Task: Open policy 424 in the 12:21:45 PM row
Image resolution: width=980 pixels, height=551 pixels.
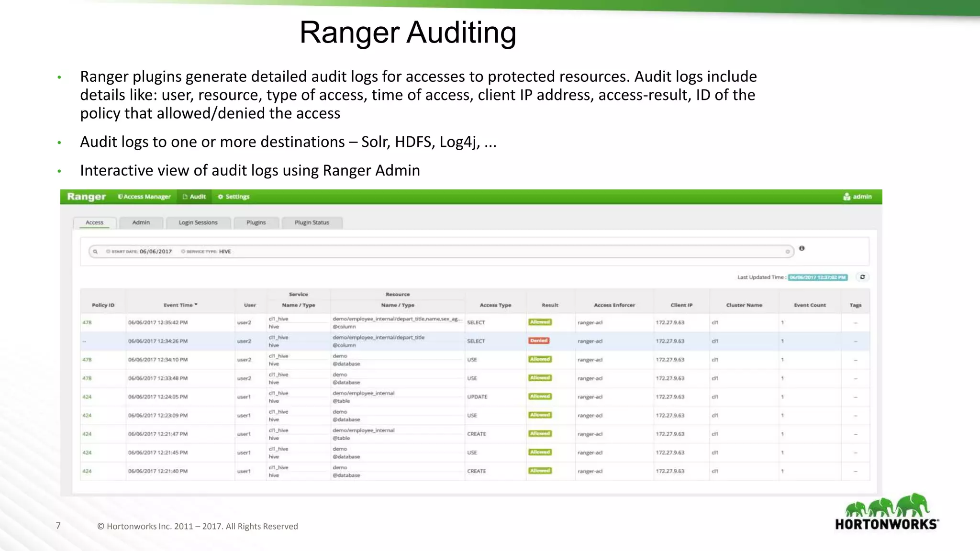Action: click(x=87, y=452)
